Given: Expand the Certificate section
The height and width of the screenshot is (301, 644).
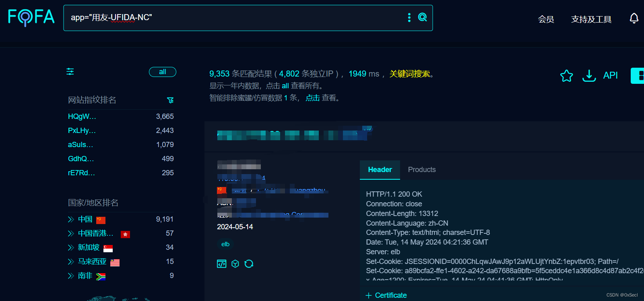Looking at the screenshot, I should (x=386, y=295).
